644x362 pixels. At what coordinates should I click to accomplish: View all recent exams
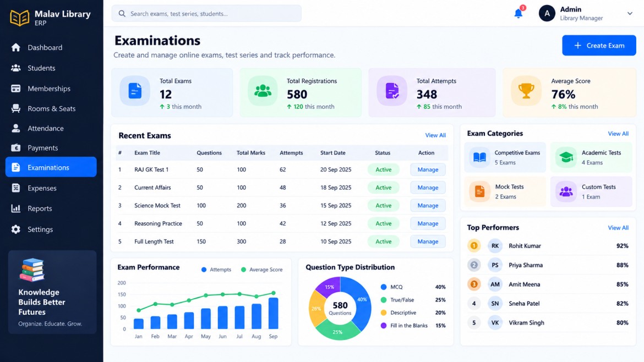[x=435, y=135]
